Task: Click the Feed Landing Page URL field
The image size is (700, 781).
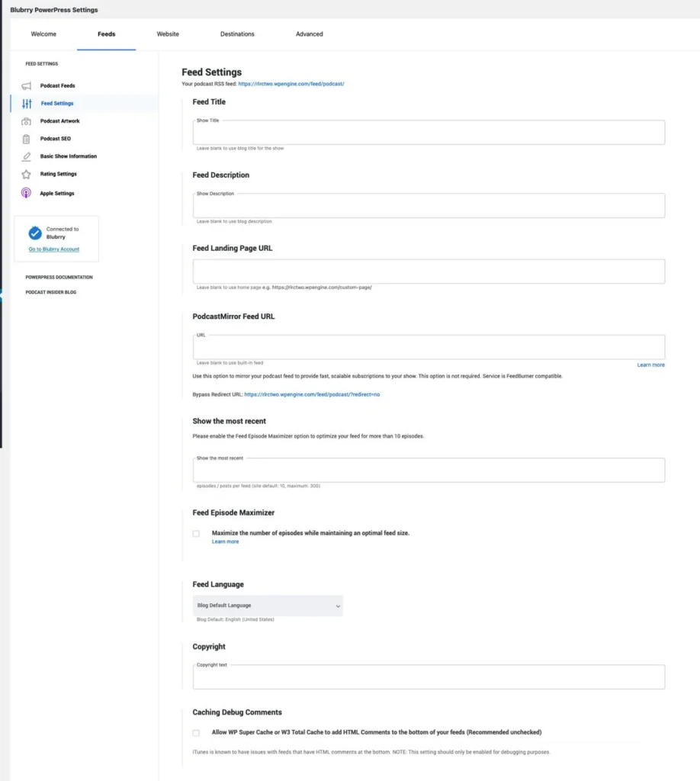Action: click(429, 272)
